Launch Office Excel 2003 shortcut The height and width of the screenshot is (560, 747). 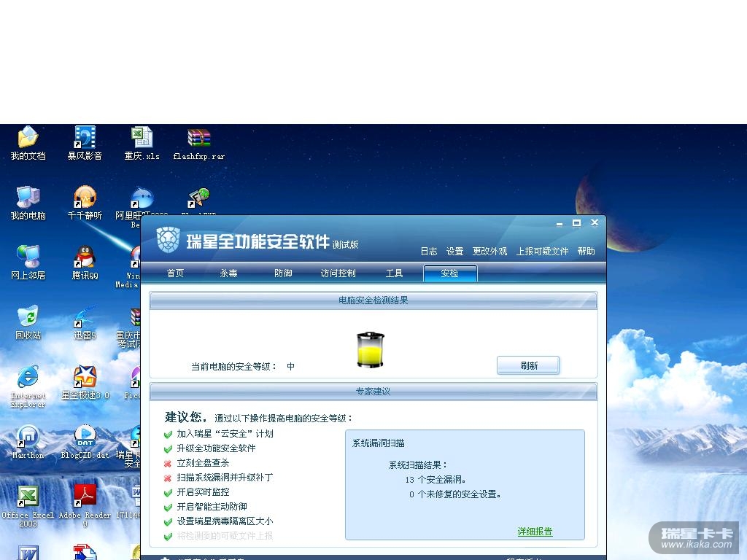pos(28,506)
